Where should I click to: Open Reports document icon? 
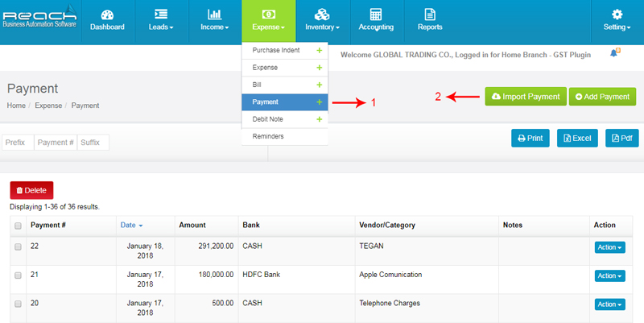[x=430, y=14]
